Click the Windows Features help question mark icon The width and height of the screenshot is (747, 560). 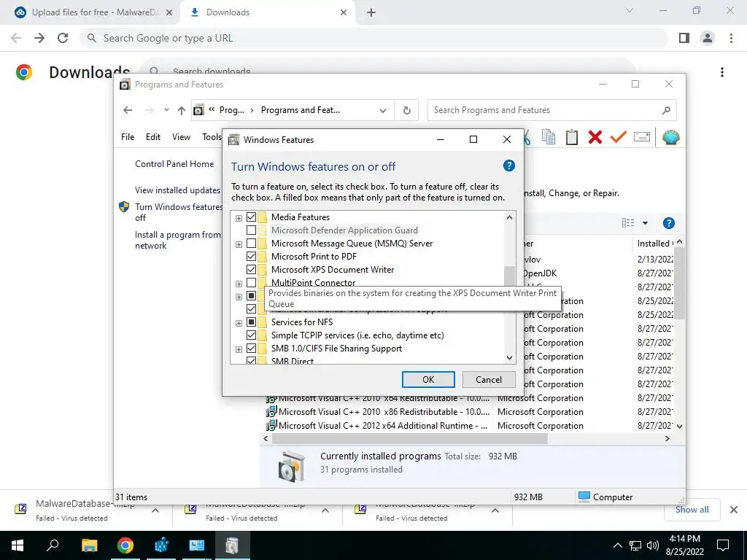tap(508, 166)
